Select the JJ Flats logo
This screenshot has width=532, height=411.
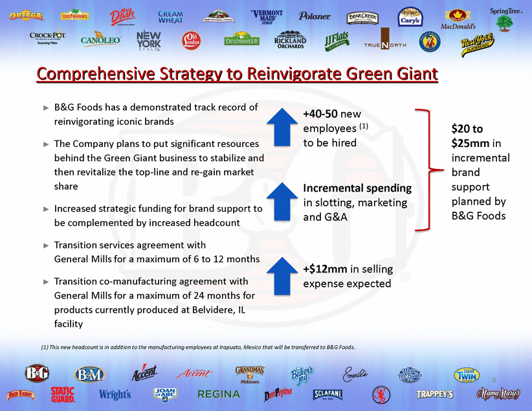(337, 41)
